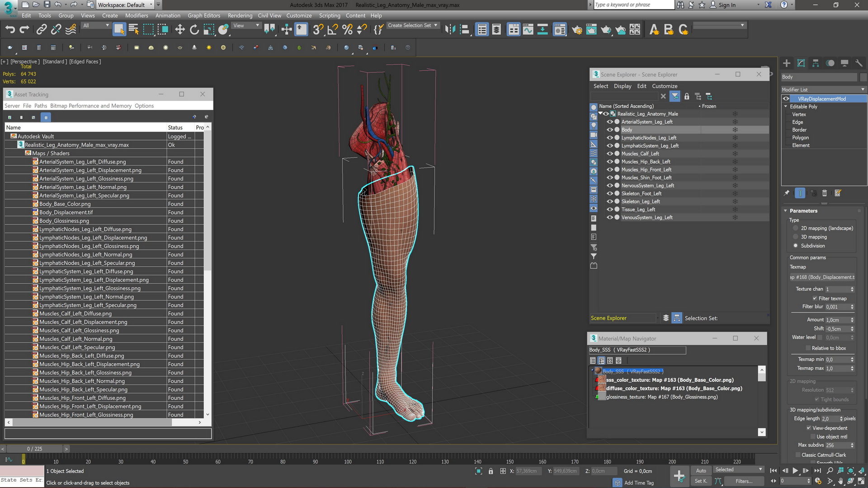Click the Filters... button
Image resolution: width=868 pixels, height=488 pixels.
744,481
